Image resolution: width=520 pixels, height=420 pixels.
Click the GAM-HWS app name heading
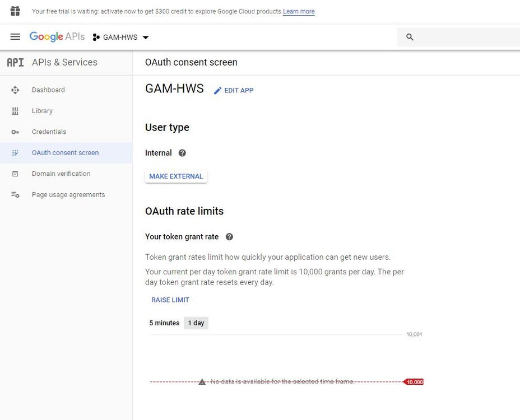point(174,89)
